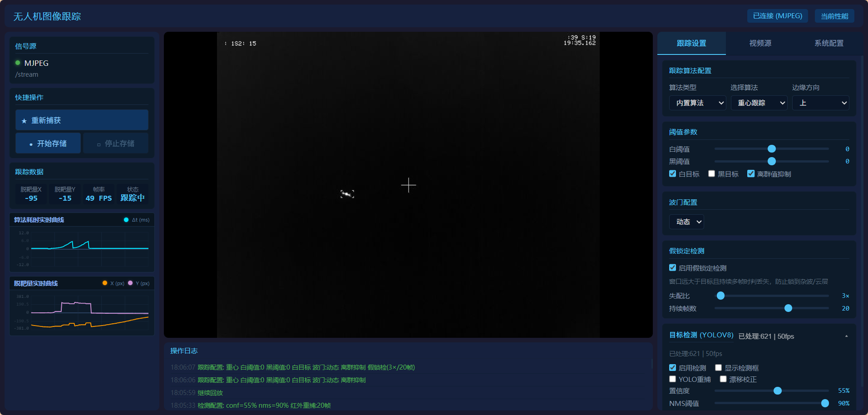Click the 重新捕获 button
The image size is (868, 415).
(82, 120)
